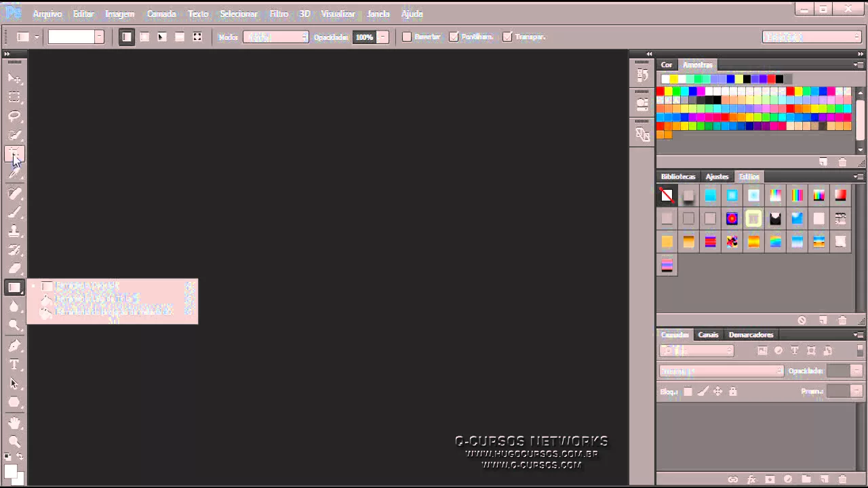Open the workspace switcher dropdown
The height and width of the screenshot is (488, 868).
click(x=812, y=37)
